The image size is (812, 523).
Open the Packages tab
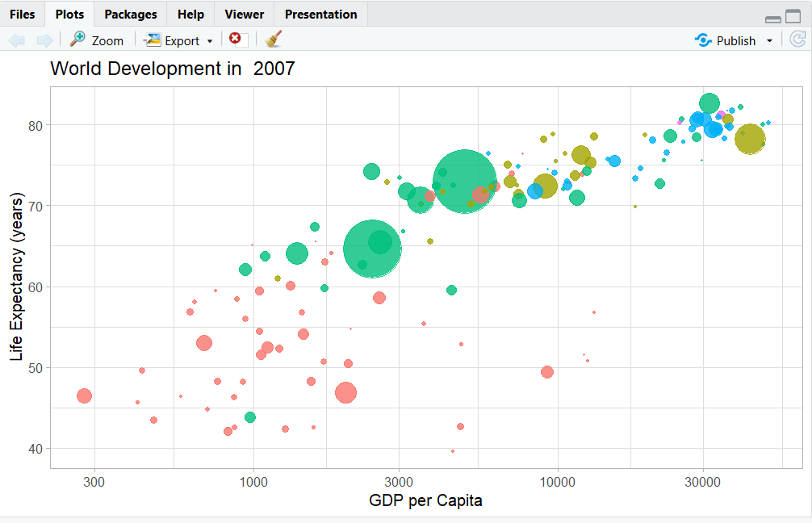click(131, 15)
